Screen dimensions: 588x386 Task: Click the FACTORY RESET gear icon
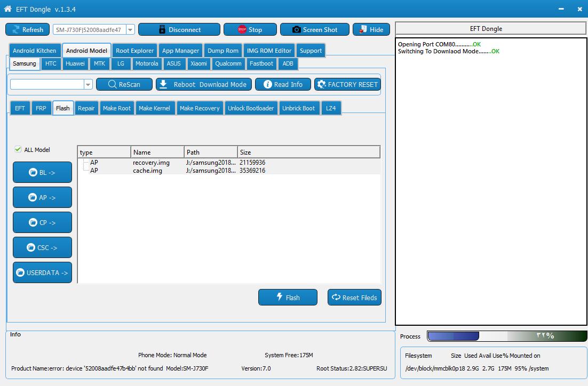tap(321, 84)
